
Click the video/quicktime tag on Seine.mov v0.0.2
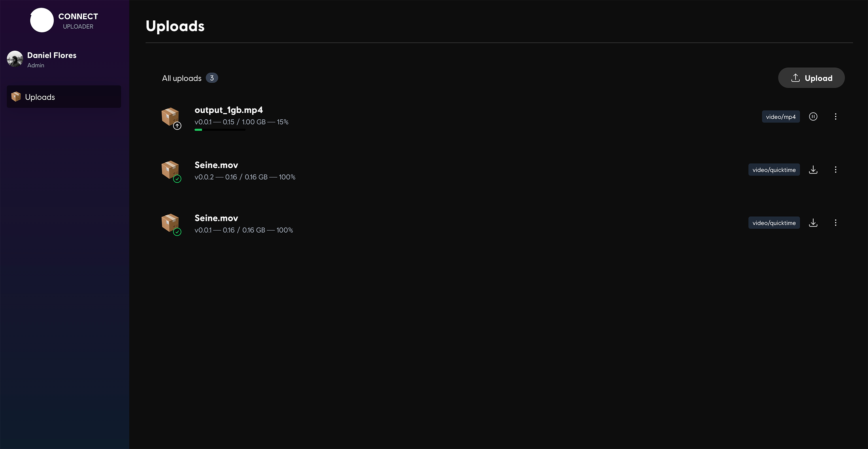click(x=774, y=170)
